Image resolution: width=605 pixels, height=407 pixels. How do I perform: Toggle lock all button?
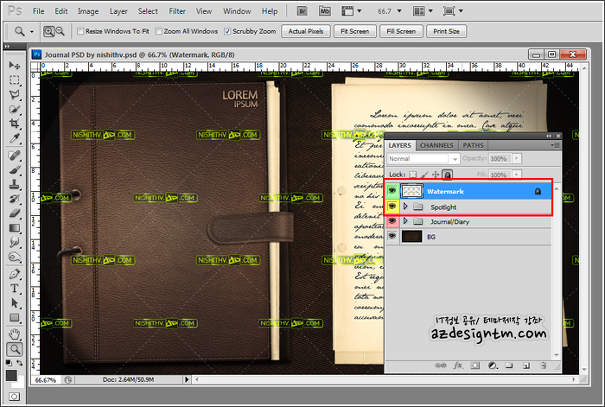(x=447, y=174)
